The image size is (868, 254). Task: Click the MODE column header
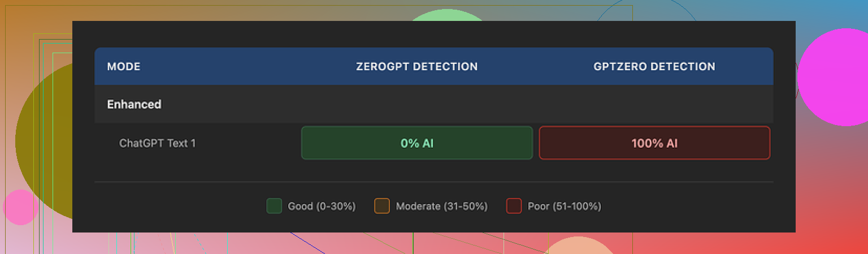click(x=124, y=67)
